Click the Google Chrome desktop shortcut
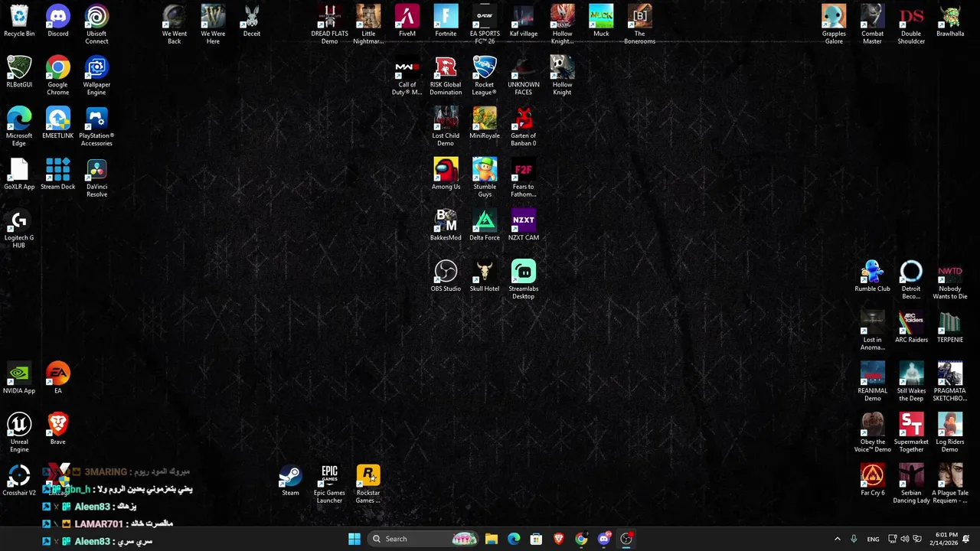980x551 pixels. [57, 76]
